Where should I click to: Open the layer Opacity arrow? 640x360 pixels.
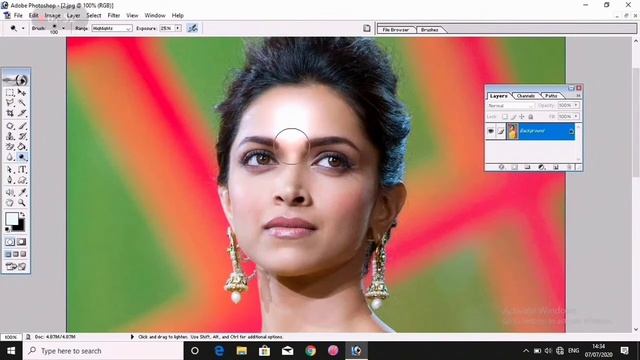point(576,105)
